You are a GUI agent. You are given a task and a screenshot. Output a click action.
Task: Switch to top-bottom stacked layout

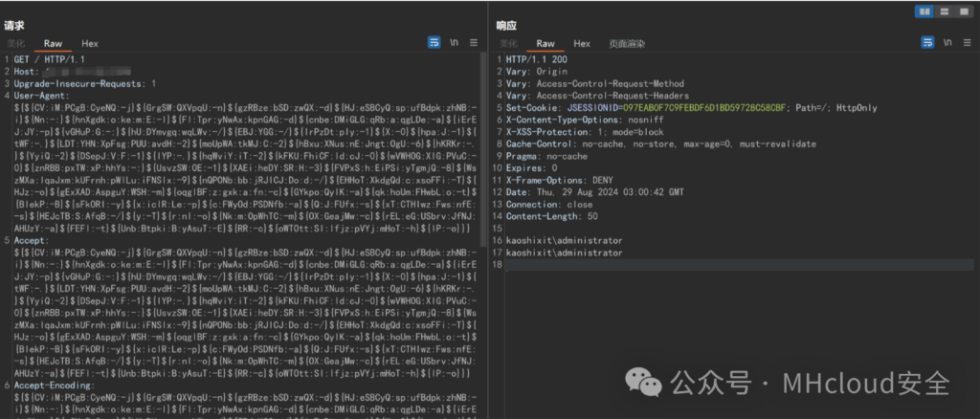pos(944,11)
